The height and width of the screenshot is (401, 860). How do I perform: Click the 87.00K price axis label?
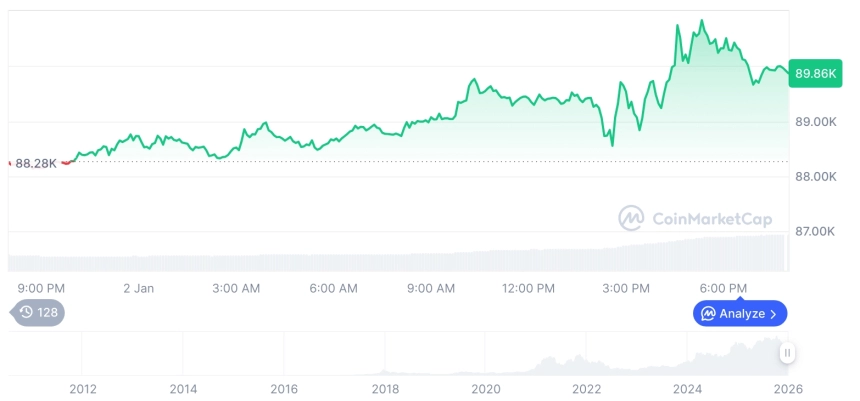[x=813, y=231]
